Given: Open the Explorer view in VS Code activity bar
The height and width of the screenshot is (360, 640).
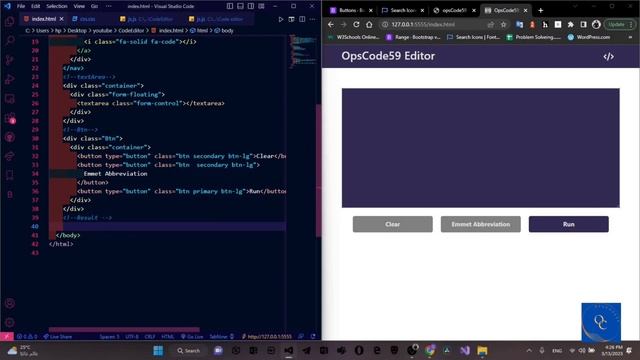Looking at the screenshot, I should [x=10, y=22].
